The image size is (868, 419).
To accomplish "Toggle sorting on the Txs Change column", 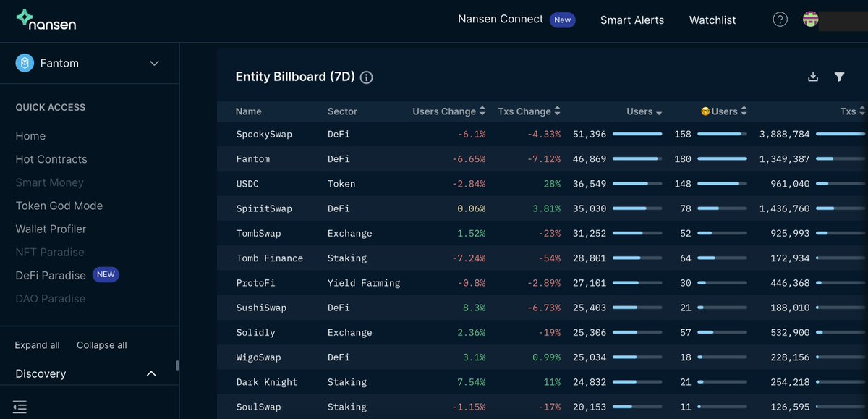I will 557,111.
